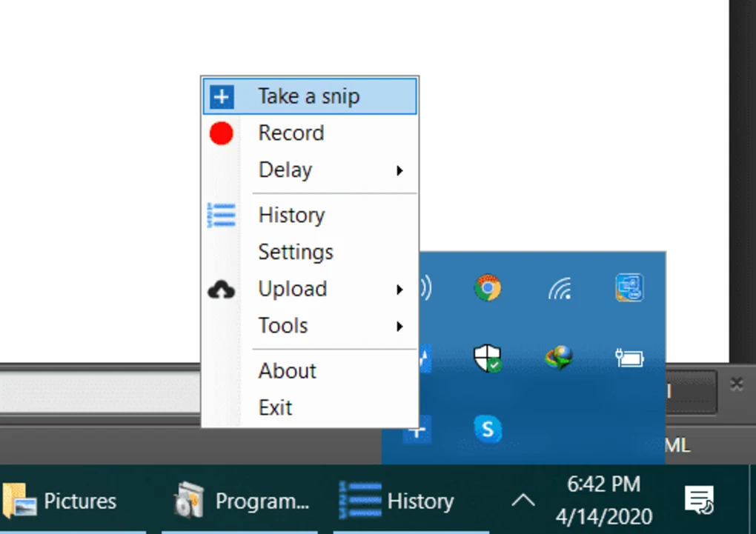Open Skype from the system tray
The height and width of the screenshot is (534, 756).
[488, 429]
